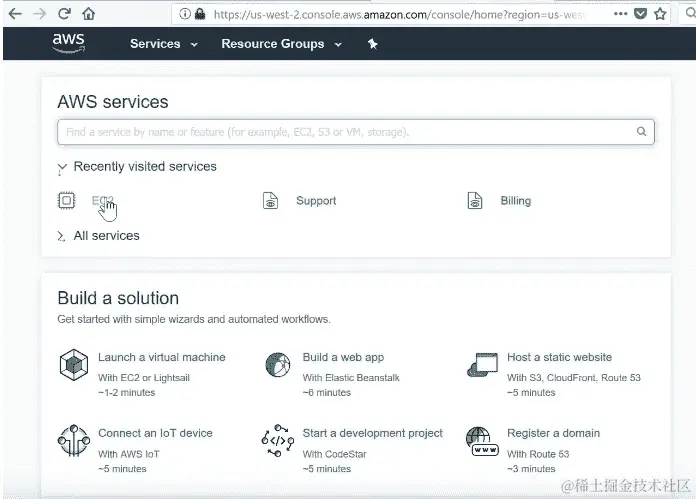This screenshot has width=696, height=499.
Task: Click the Support document icon
Action: coord(270,201)
